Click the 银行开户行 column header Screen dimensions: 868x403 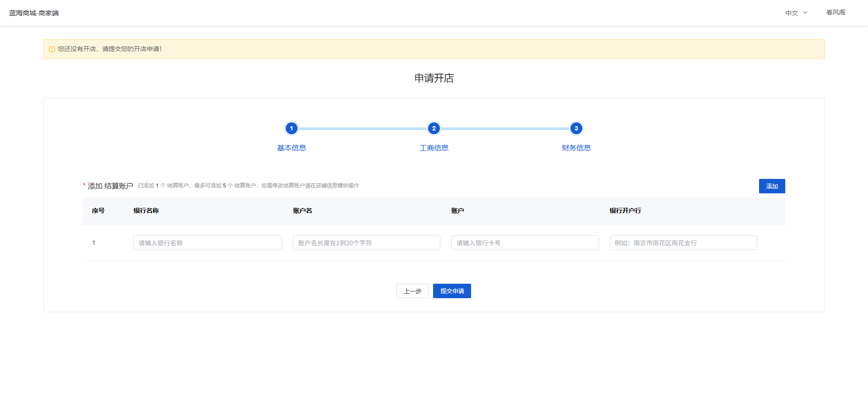click(x=625, y=211)
